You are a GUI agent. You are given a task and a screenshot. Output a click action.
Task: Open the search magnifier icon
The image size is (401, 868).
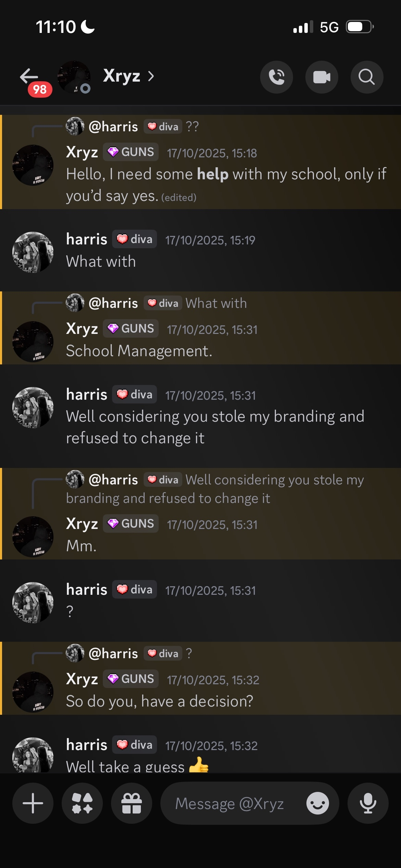pyautogui.click(x=366, y=77)
